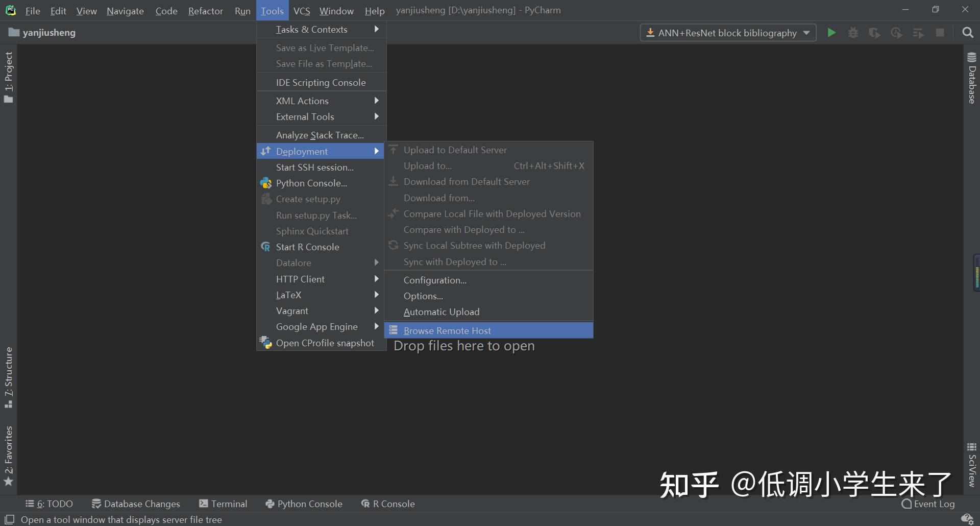
Task: Select IDE Scripting Console
Action: coord(321,82)
